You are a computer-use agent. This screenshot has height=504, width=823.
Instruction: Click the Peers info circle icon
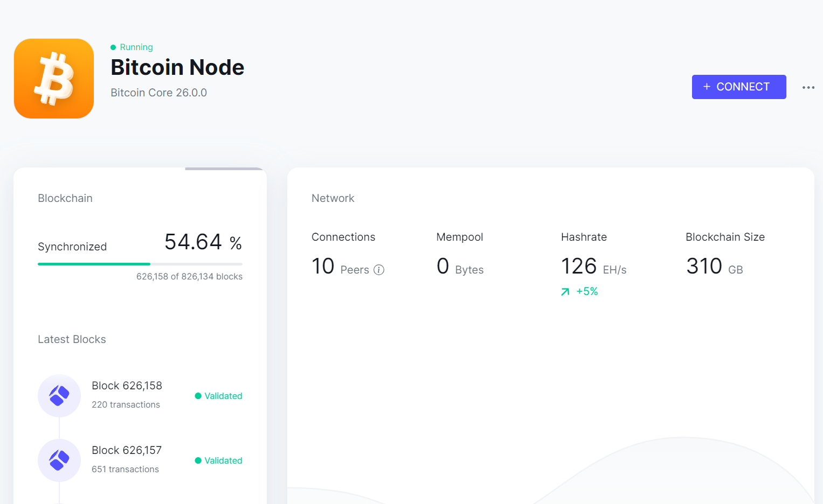379,270
